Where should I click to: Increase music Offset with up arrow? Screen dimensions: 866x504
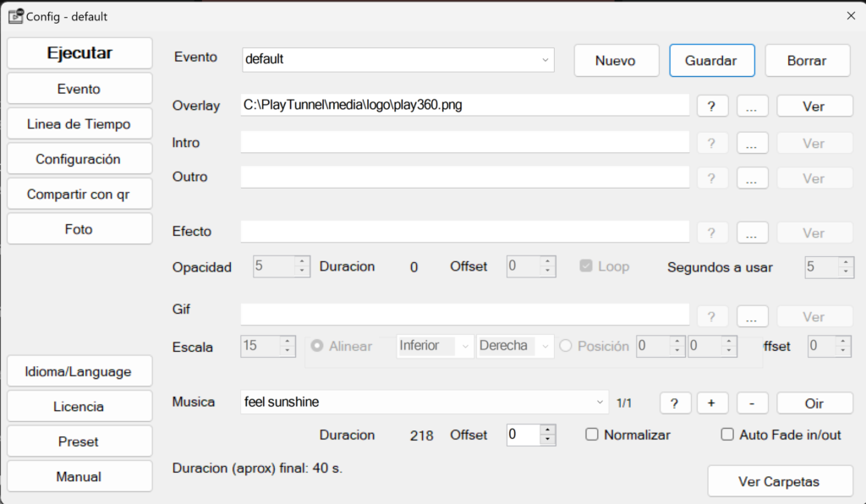(x=548, y=430)
